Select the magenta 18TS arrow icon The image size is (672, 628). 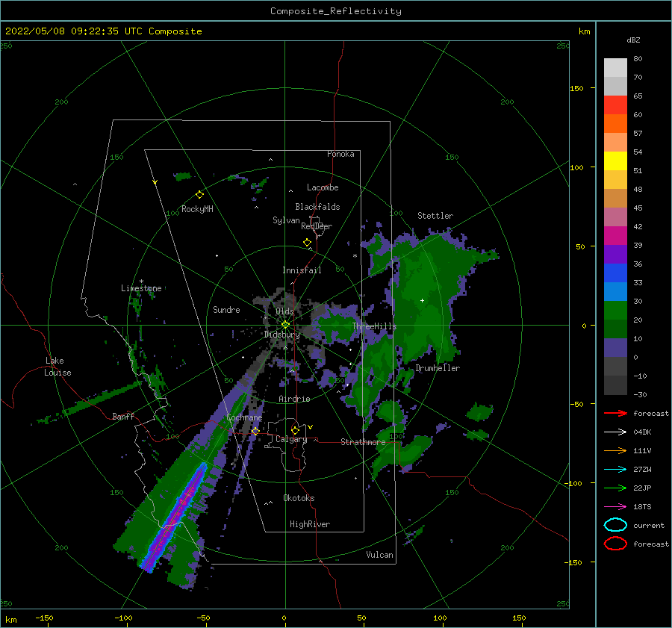[615, 507]
